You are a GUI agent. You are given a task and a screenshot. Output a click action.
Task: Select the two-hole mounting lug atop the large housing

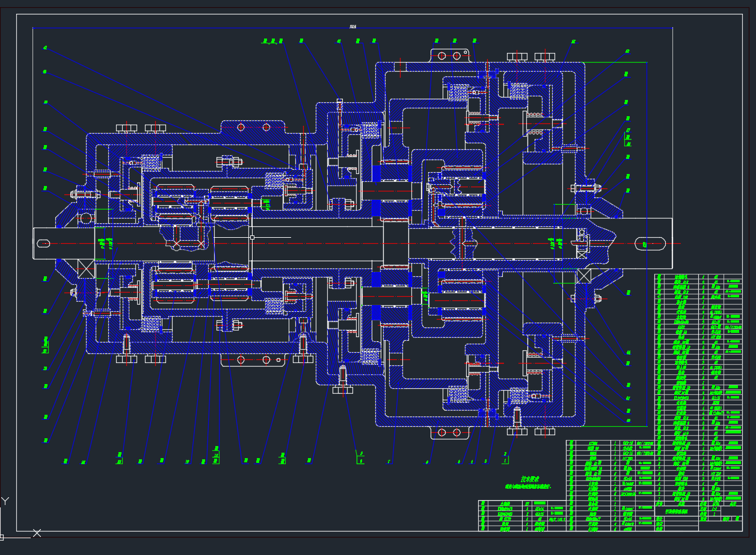(450, 55)
